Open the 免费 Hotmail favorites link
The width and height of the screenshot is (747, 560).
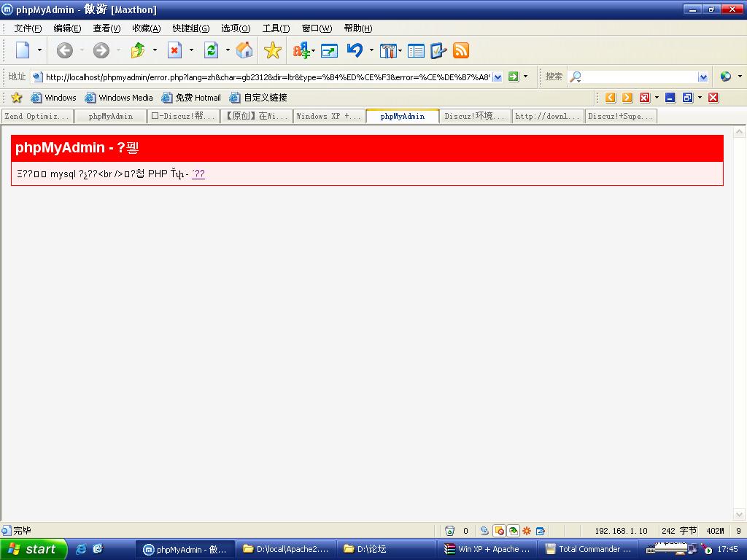click(191, 98)
